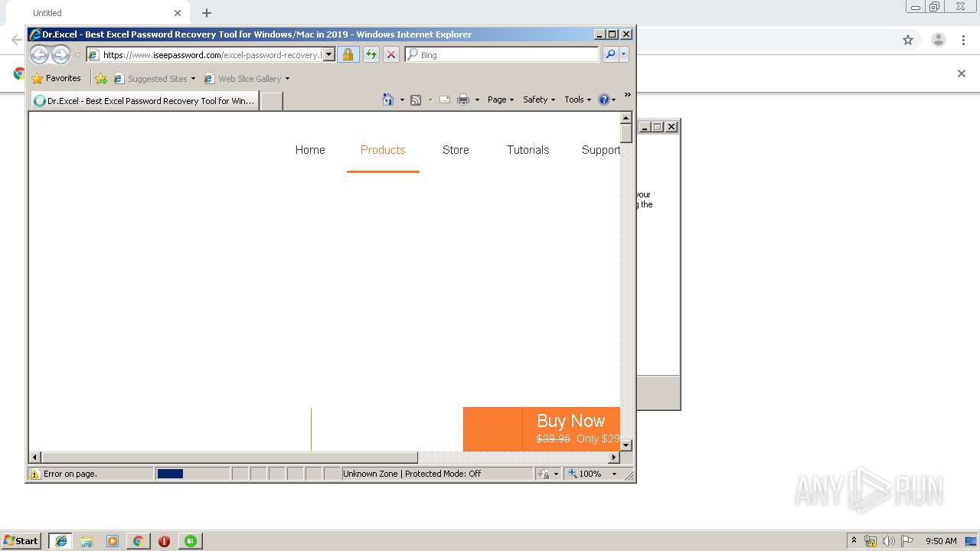The width and height of the screenshot is (980, 551).
Task: Open the security lock report icon
Action: click(348, 55)
